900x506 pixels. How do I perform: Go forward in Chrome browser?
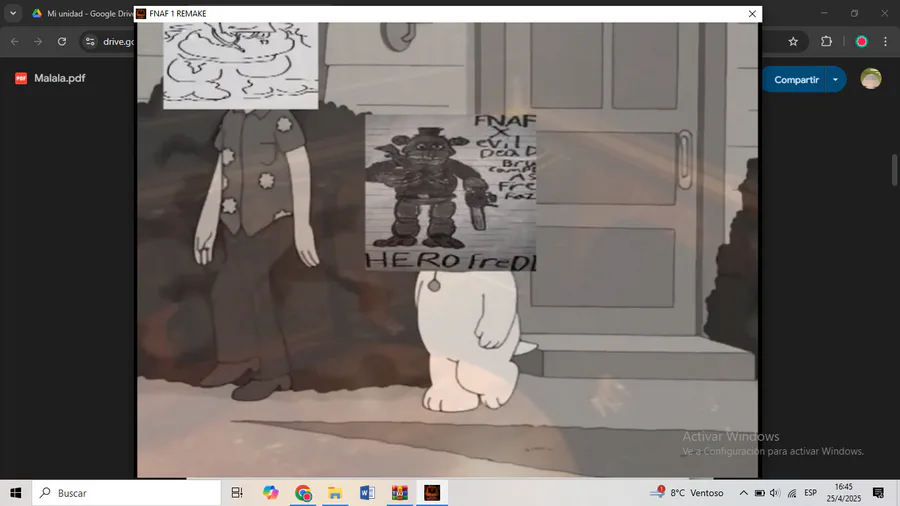click(x=38, y=41)
